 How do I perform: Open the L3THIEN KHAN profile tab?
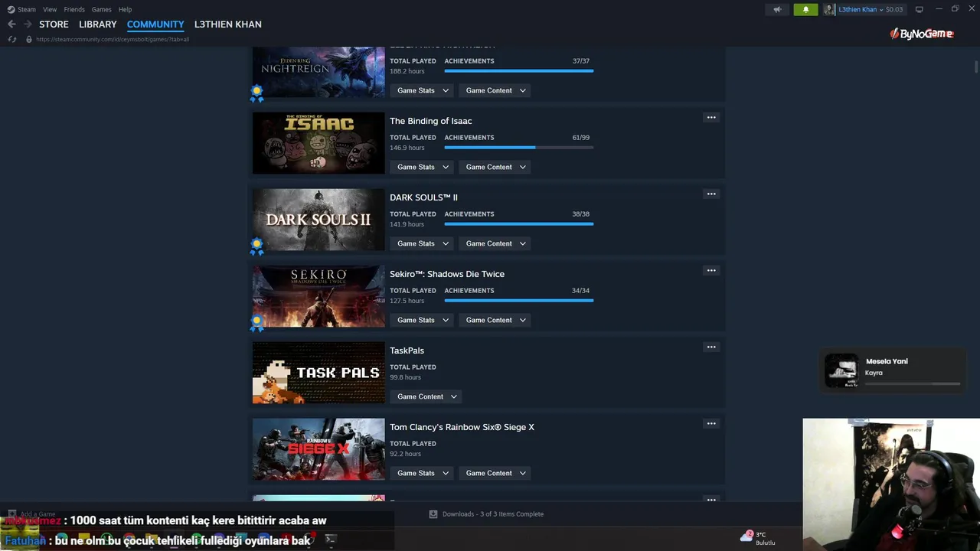click(x=228, y=24)
